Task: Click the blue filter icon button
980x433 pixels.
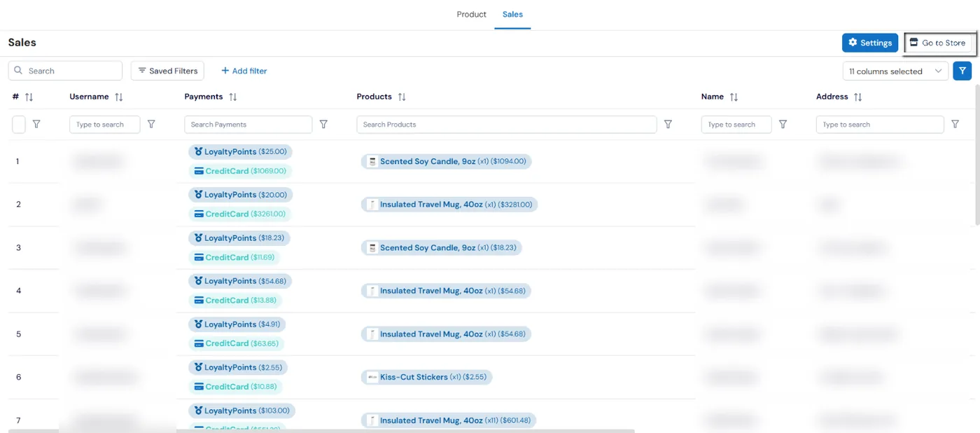Action: pyautogui.click(x=962, y=71)
